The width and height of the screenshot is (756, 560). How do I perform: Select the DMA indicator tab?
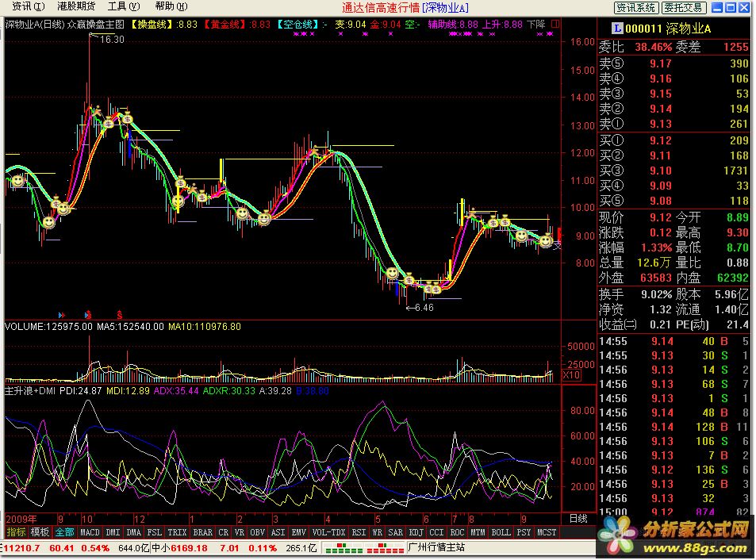click(133, 532)
